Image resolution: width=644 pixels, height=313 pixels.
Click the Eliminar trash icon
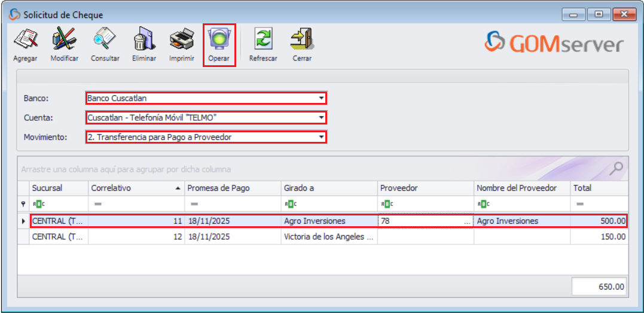[144, 39]
